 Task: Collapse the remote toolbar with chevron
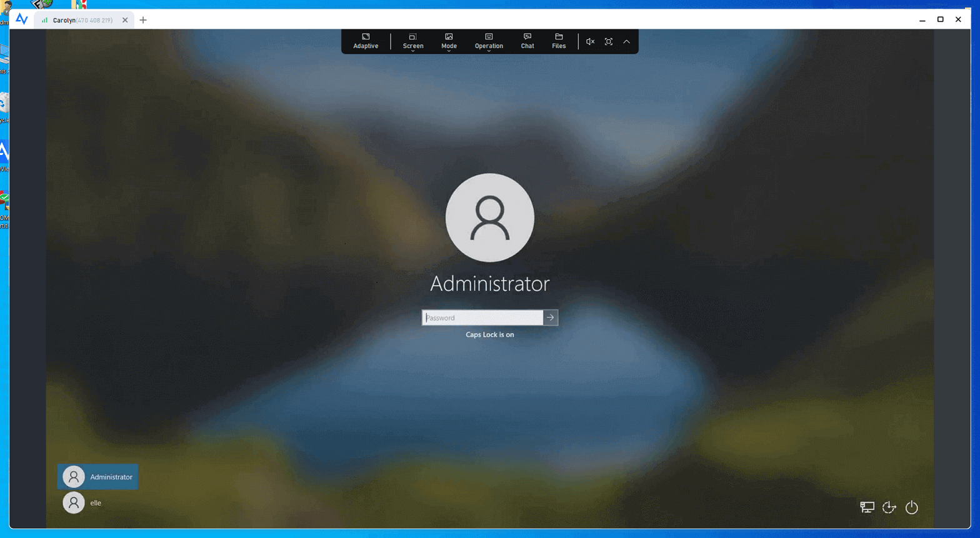(626, 42)
